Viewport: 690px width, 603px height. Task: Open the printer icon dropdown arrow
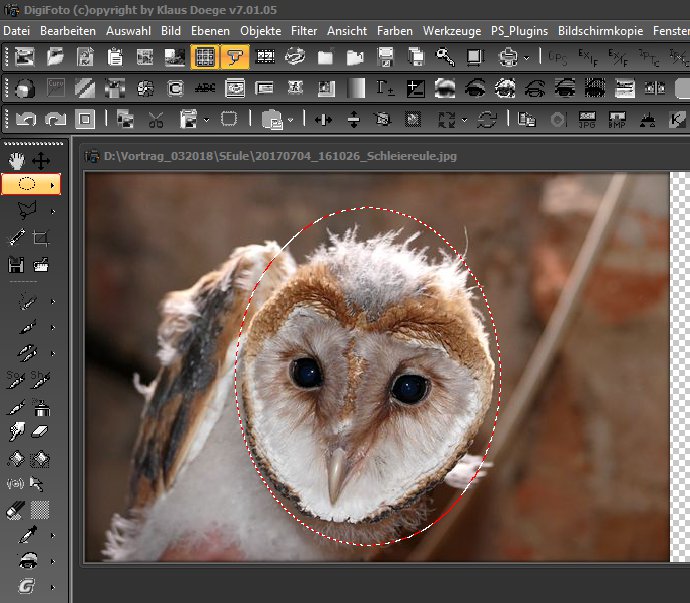coord(526,57)
